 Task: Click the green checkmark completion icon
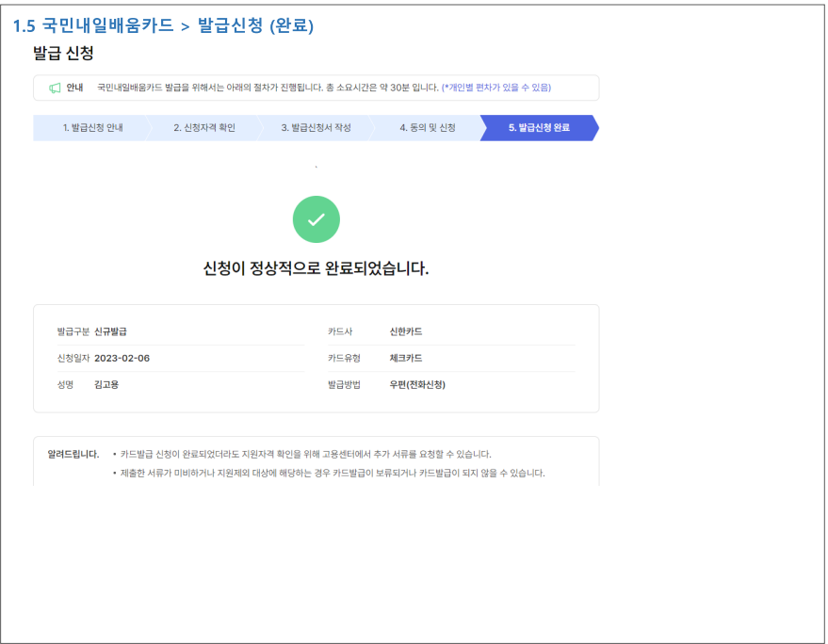click(x=317, y=218)
